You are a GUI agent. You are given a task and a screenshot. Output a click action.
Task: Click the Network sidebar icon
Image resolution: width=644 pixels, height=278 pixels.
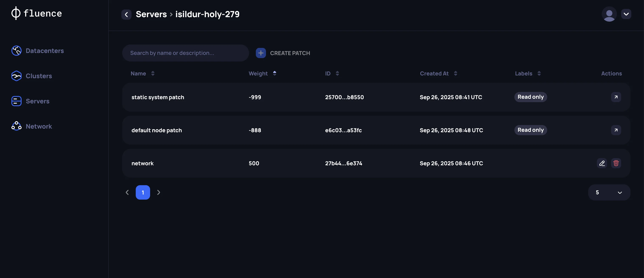[16, 126]
